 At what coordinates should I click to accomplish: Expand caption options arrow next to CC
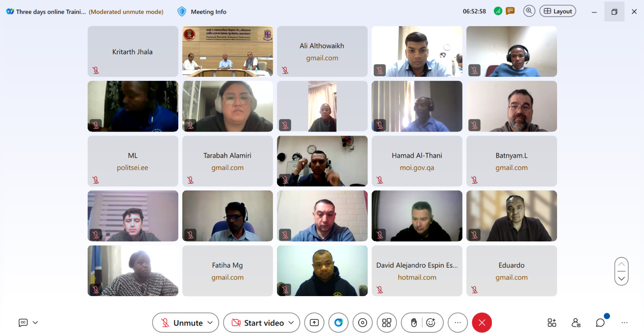[35, 323]
